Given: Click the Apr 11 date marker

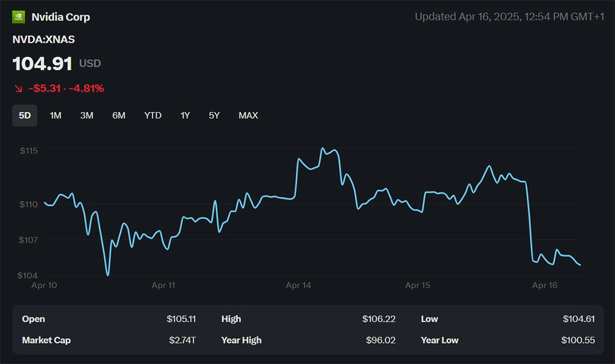Looking at the screenshot, I should tap(164, 285).
